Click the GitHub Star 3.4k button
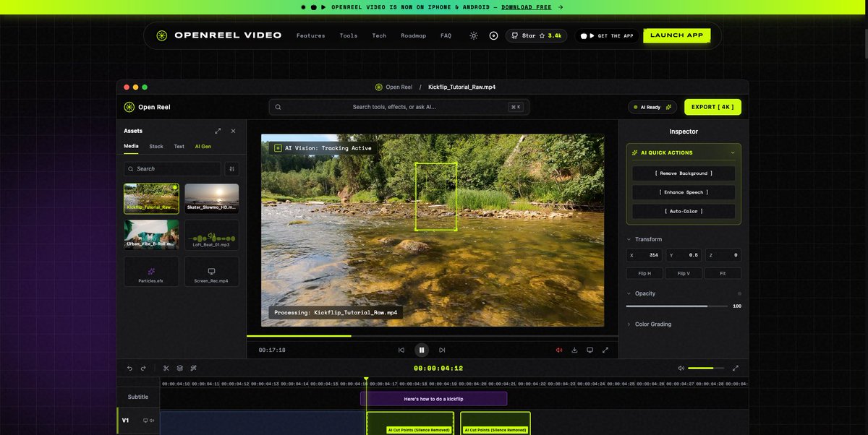Image resolution: width=868 pixels, height=435 pixels. coord(536,35)
